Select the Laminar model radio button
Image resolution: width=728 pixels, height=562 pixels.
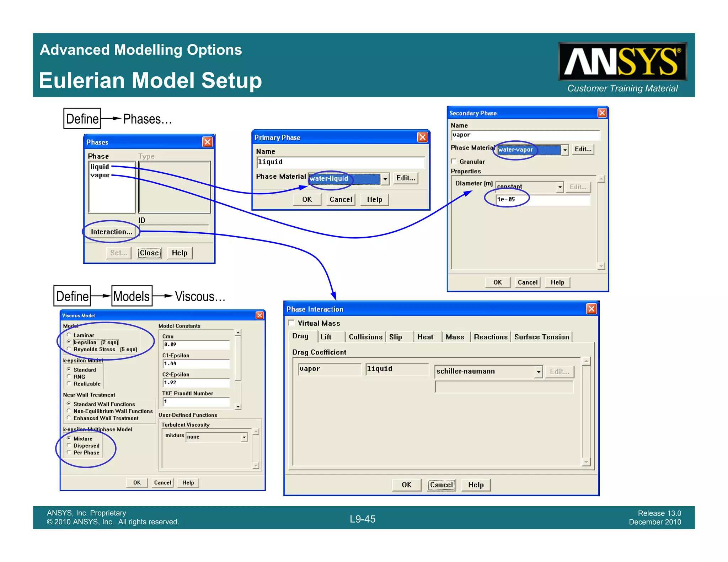point(69,335)
